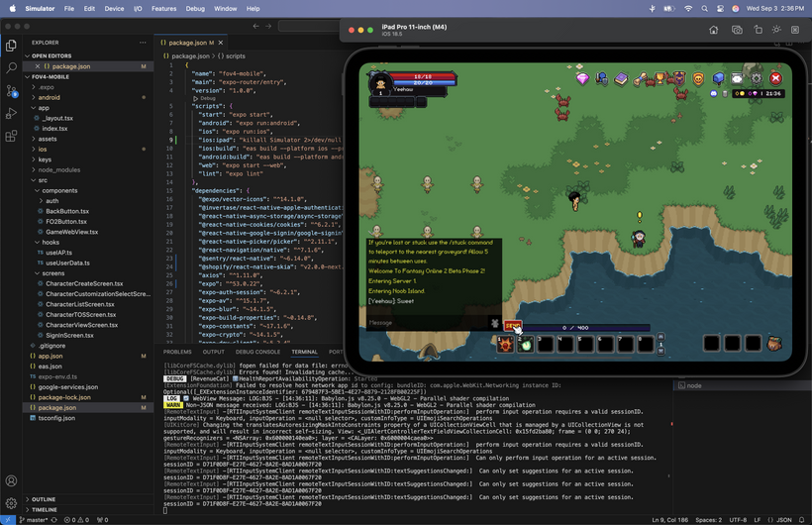Image resolution: width=812 pixels, height=525 pixels.
Task: Open the Extensions view
Action: point(11,137)
